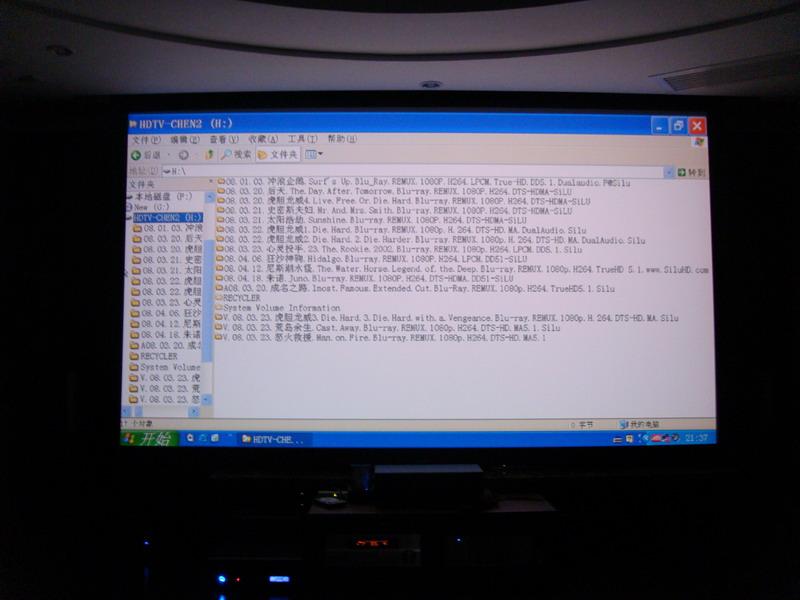The height and width of the screenshot is (600, 800).
Task: Select System Volume Information in file list
Action: pyautogui.click(x=277, y=308)
